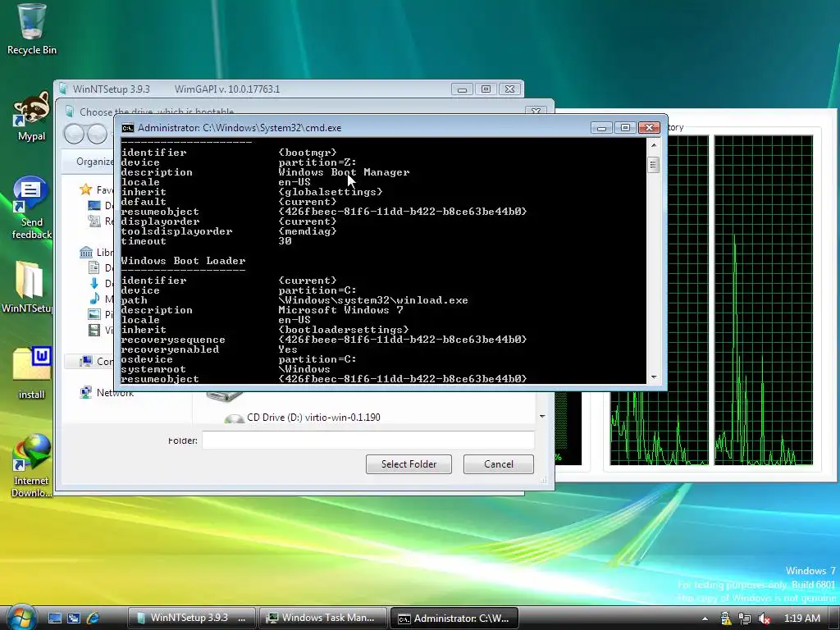Open the Recycle Bin desktop icon
The width and height of the screenshot is (840, 630).
[31, 30]
